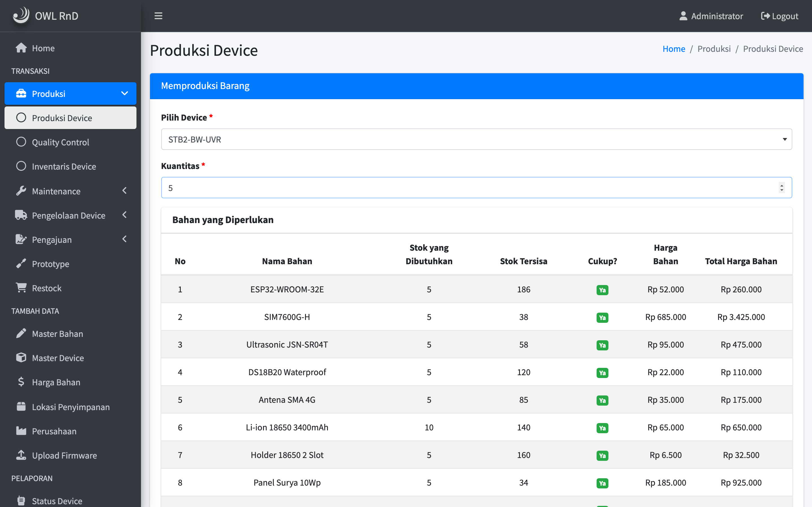Click the Perusahaan factory icon

click(x=21, y=431)
